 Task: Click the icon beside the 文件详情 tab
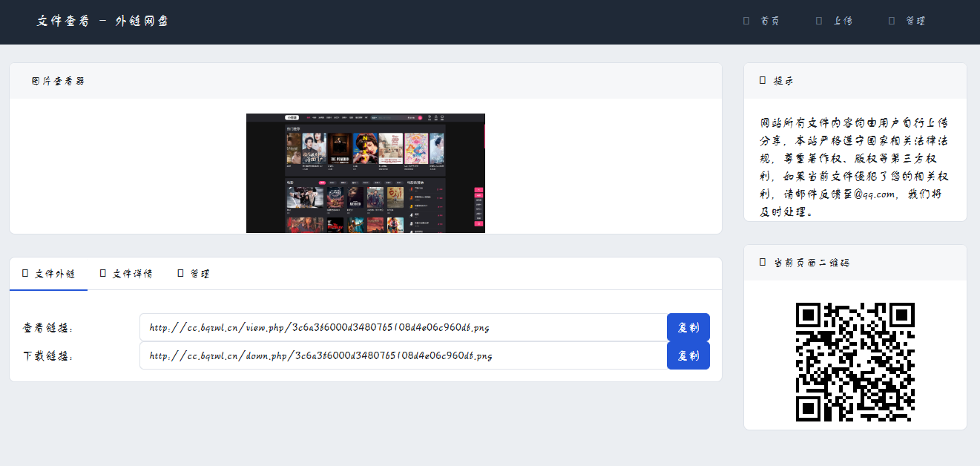click(x=103, y=273)
